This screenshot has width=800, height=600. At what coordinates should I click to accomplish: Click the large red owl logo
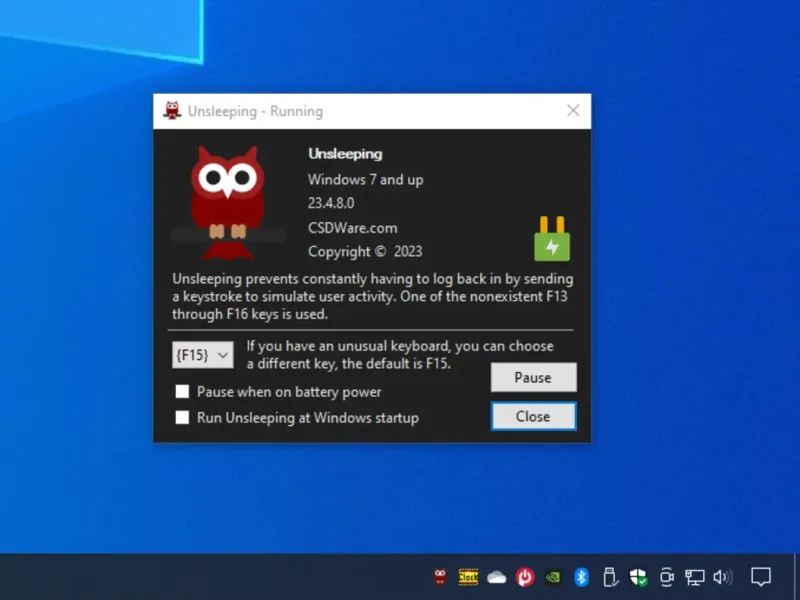coord(228,203)
